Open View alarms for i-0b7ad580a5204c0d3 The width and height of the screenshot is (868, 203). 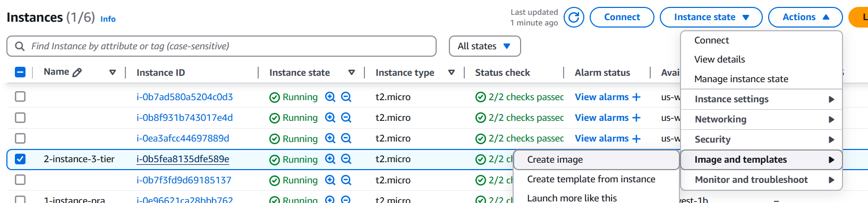click(x=602, y=97)
